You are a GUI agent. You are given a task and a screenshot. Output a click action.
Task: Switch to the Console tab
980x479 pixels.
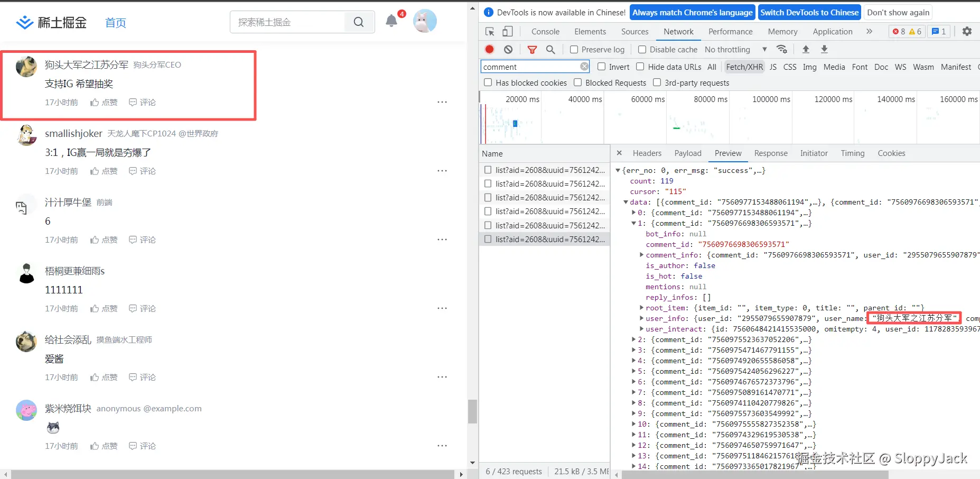tap(545, 32)
